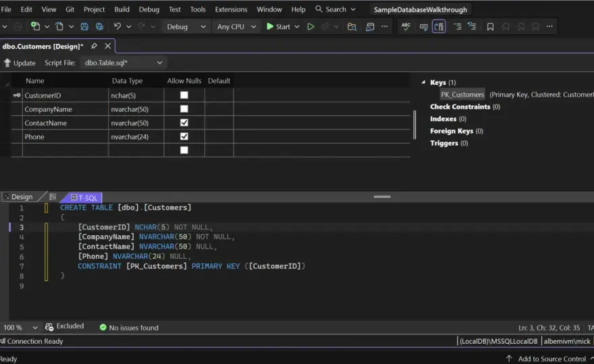Click the ABC spell checker icon

406,26
